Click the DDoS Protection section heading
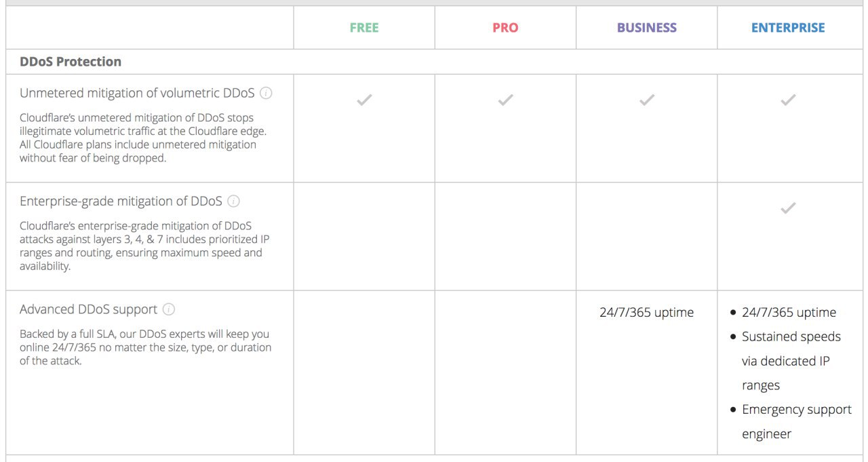Image resolution: width=868 pixels, height=462 pixels. (71, 62)
